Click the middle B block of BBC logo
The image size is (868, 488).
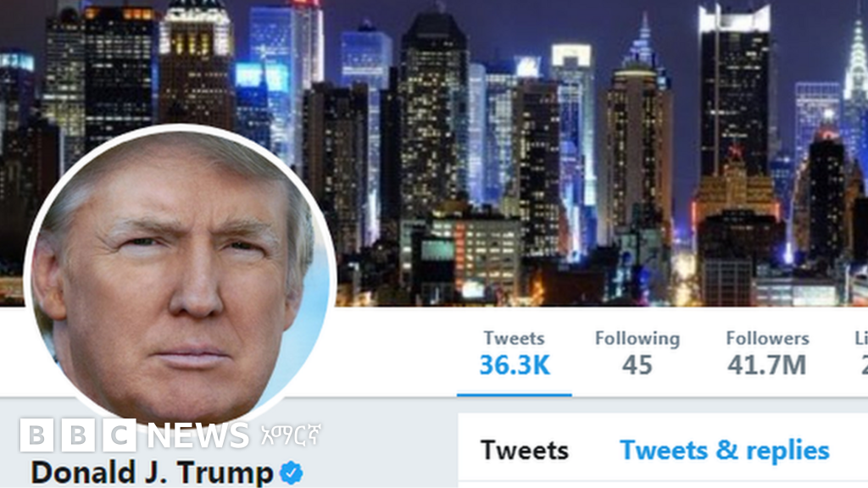(x=78, y=435)
